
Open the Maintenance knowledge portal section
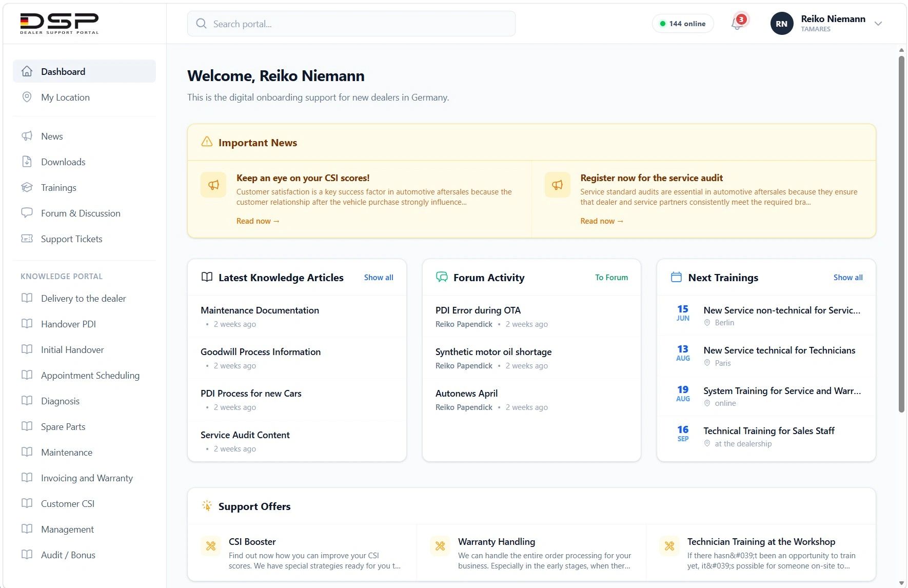coord(84,452)
